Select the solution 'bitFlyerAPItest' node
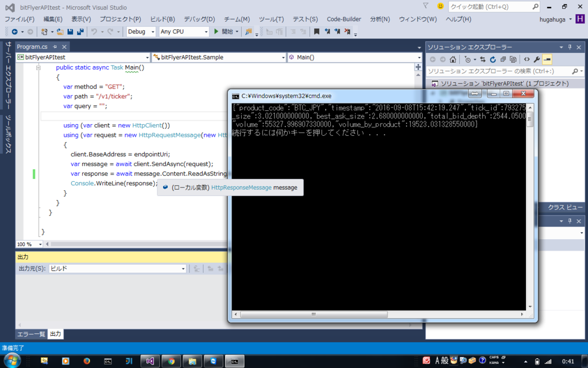Screen dimensions: 588x368 coord(504,83)
